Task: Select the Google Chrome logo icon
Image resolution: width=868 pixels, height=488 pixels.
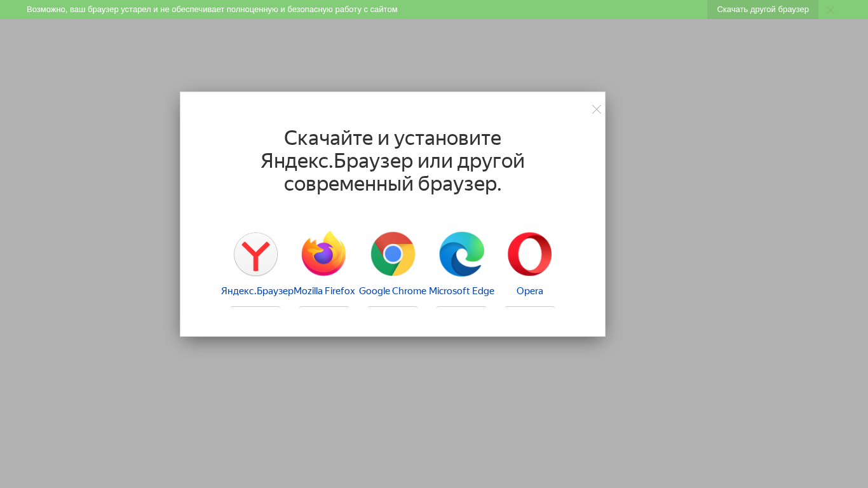Action: coord(393,254)
